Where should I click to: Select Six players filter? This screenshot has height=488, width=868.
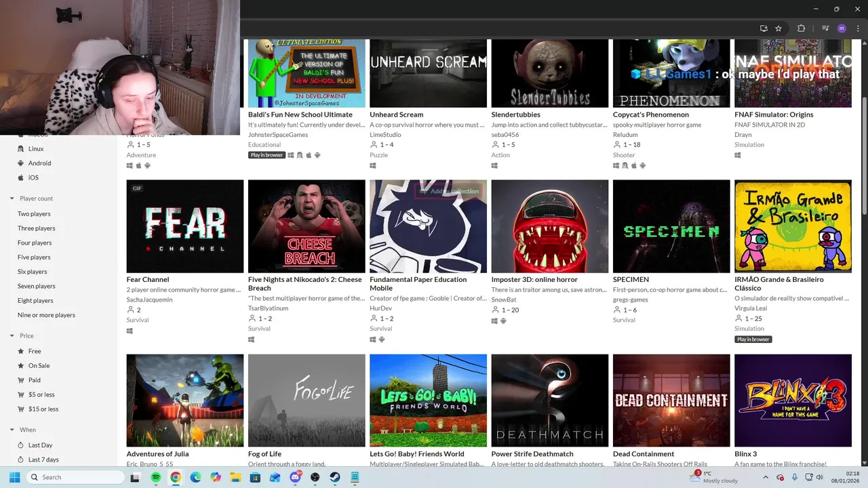(33, 272)
